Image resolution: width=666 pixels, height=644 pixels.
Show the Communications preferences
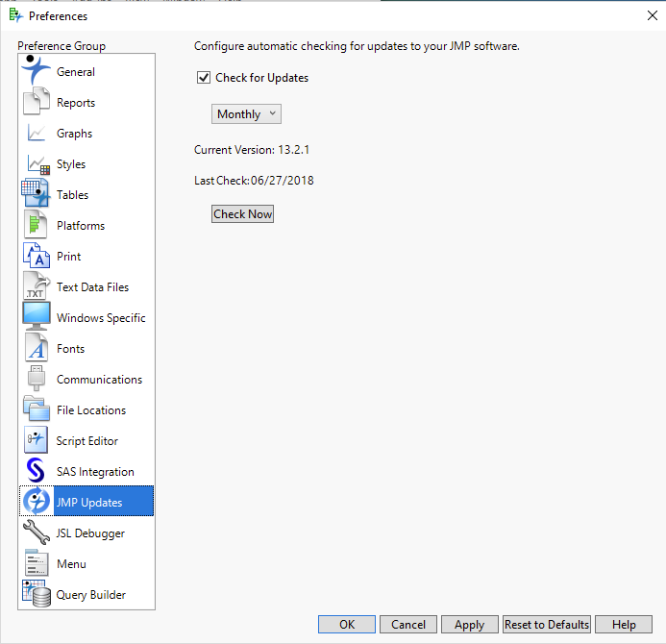click(99, 380)
